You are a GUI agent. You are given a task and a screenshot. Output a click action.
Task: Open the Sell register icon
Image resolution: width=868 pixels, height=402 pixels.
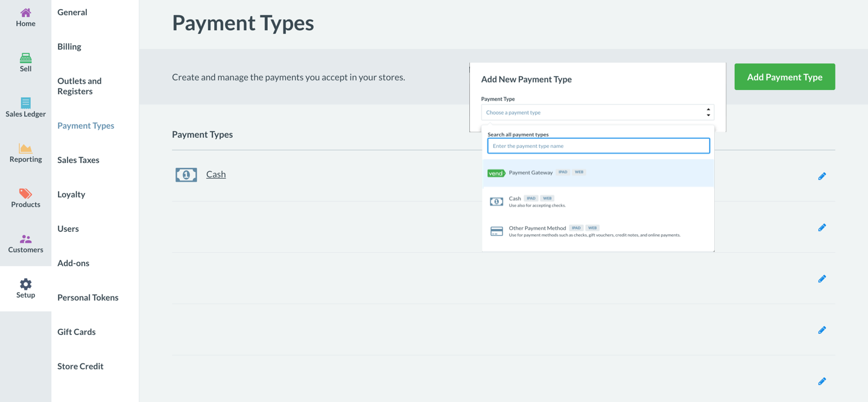tap(25, 58)
